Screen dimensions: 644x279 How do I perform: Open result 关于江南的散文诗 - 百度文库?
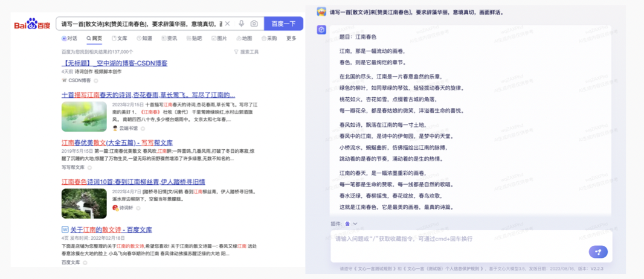point(111,229)
